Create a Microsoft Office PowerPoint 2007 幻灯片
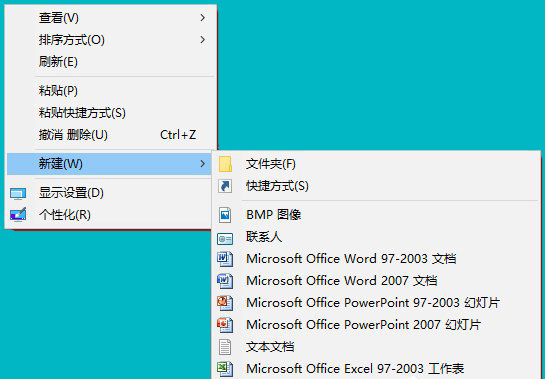Screen dimensions: 545x379 click(x=376, y=325)
